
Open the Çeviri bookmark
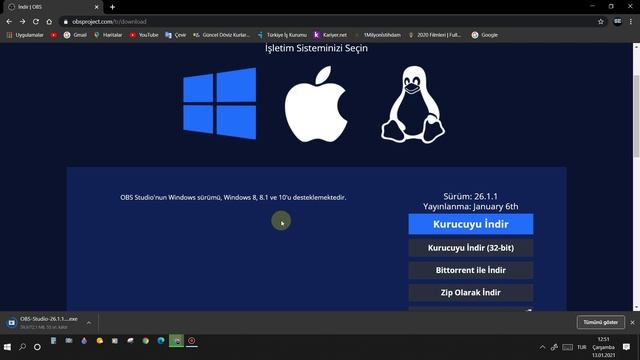176,35
